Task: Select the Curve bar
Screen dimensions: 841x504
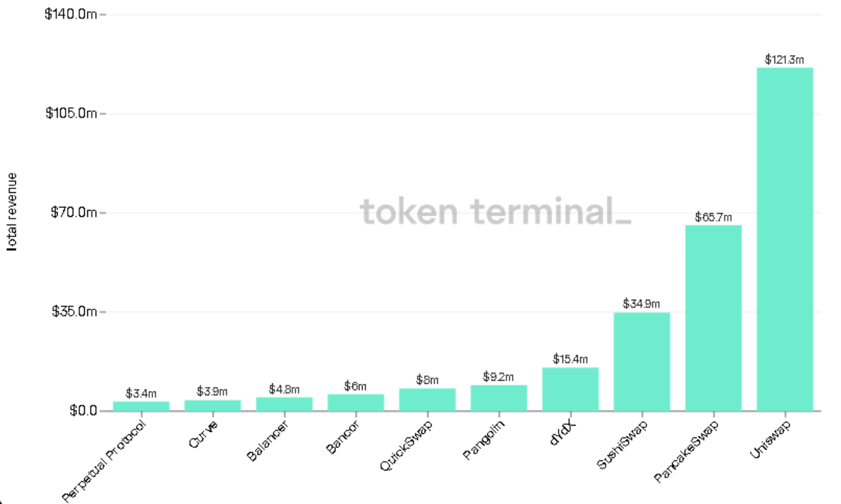Action: click(x=213, y=405)
